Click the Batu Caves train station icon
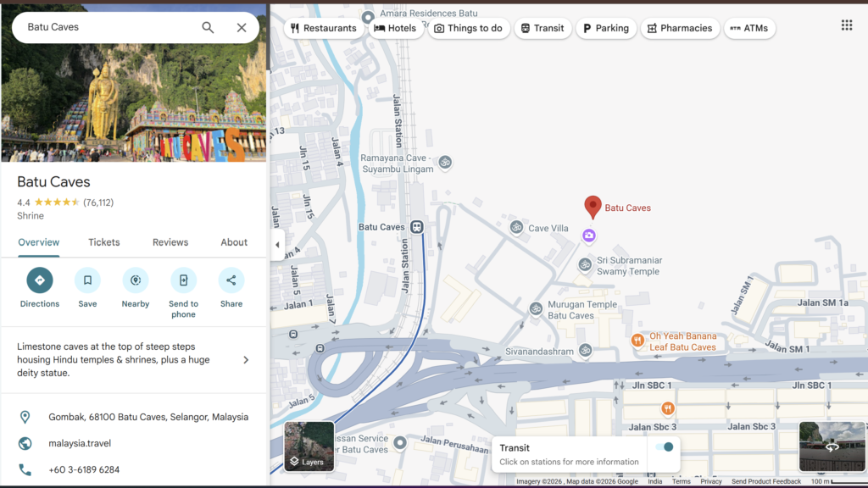Screen dimensions: 868x488 coord(417,227)
